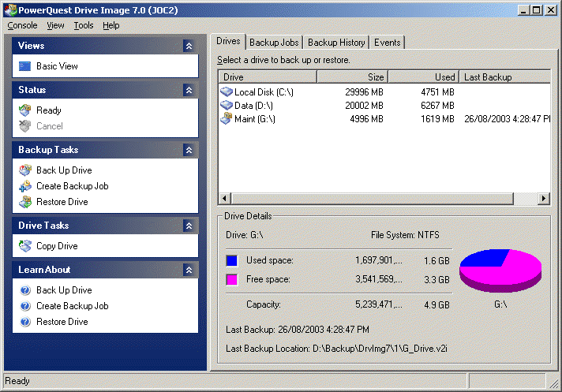This screenshot has width=562, height=392.
Task: Collapse the Backup Tasks panel
Action: (188, 150)
